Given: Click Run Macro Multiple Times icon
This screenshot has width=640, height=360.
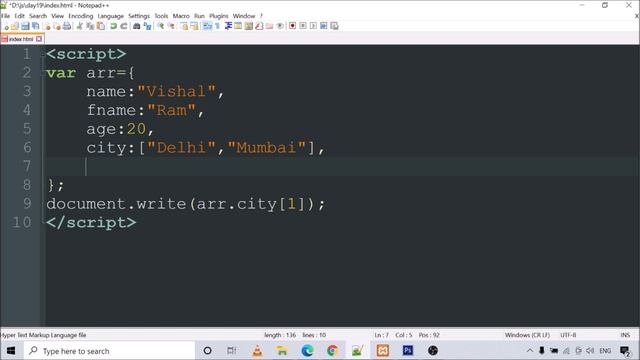Looking at the screenshot, I should click(324, 26).
